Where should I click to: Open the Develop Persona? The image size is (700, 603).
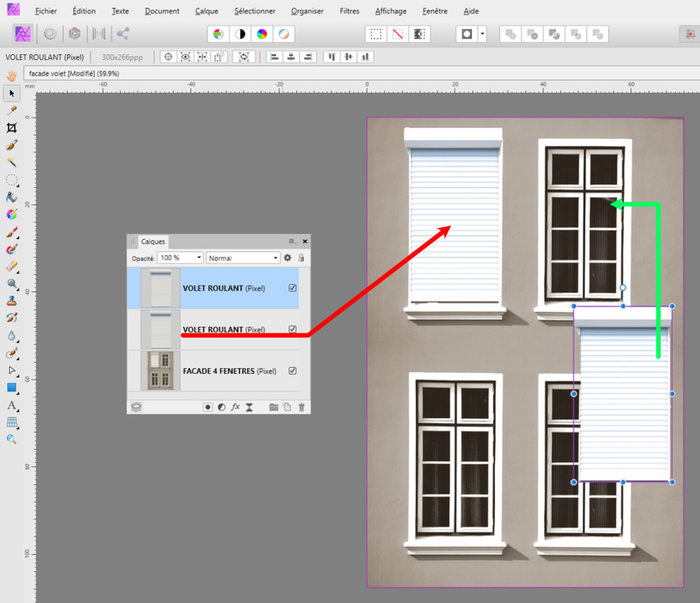75,33
